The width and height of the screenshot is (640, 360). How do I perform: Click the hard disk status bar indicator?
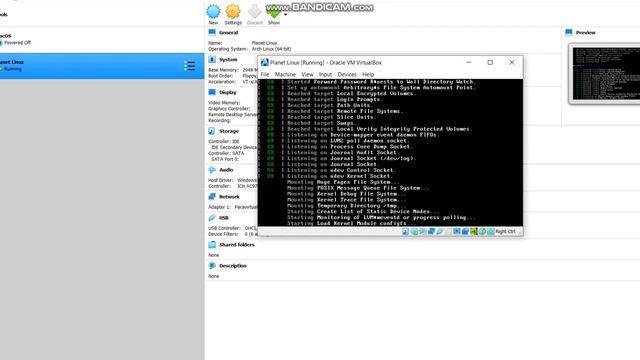coord(405,231)
